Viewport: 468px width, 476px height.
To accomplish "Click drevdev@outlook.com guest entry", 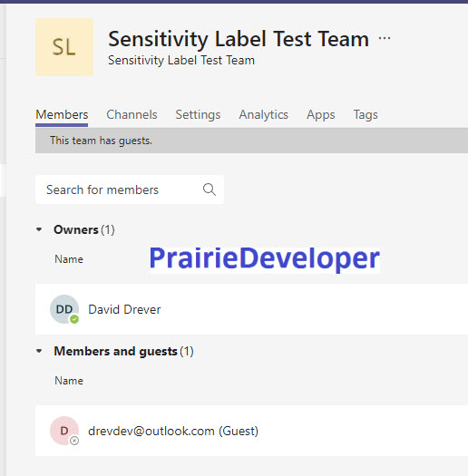I will point(173,431).
